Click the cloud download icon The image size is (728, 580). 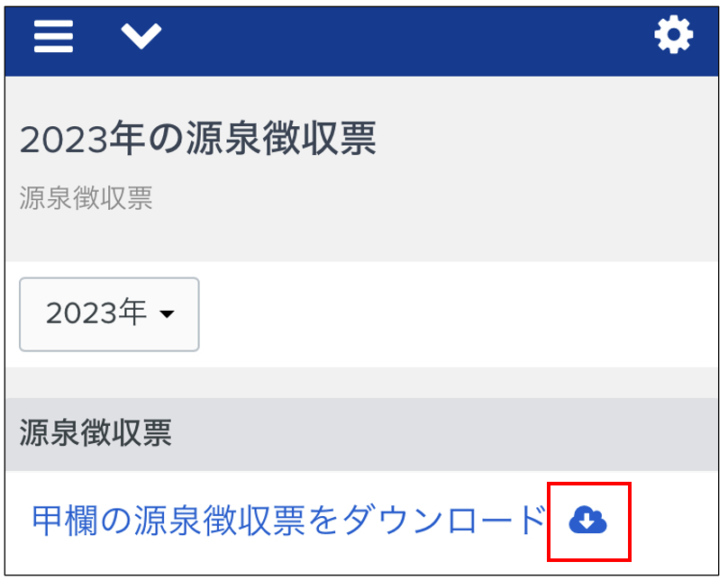[x=587, y=521]
